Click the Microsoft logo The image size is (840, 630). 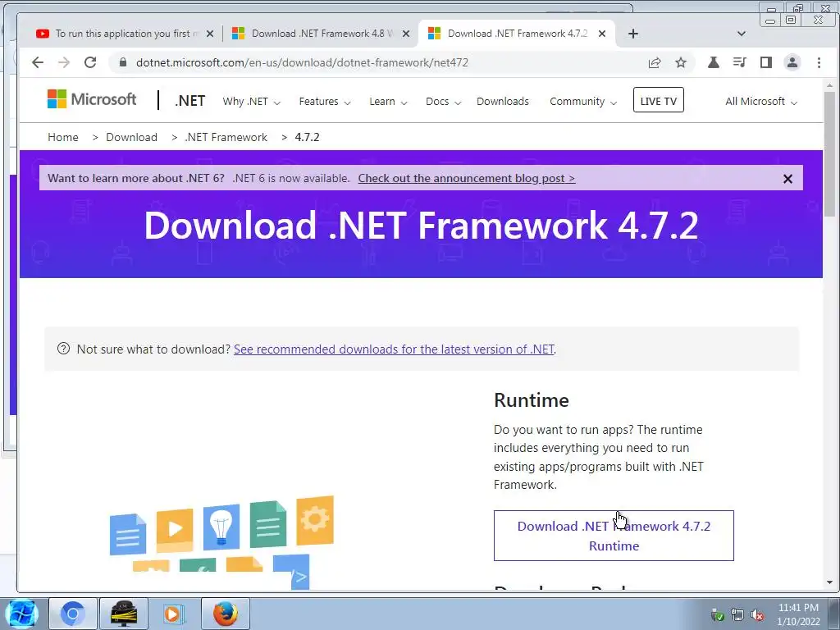click(x=92, y=99)
